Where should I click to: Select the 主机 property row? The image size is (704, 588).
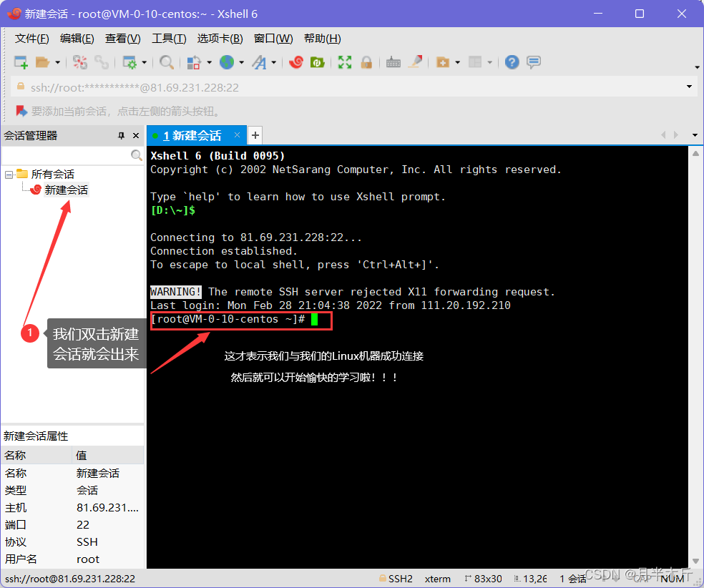tap(72, 508)
